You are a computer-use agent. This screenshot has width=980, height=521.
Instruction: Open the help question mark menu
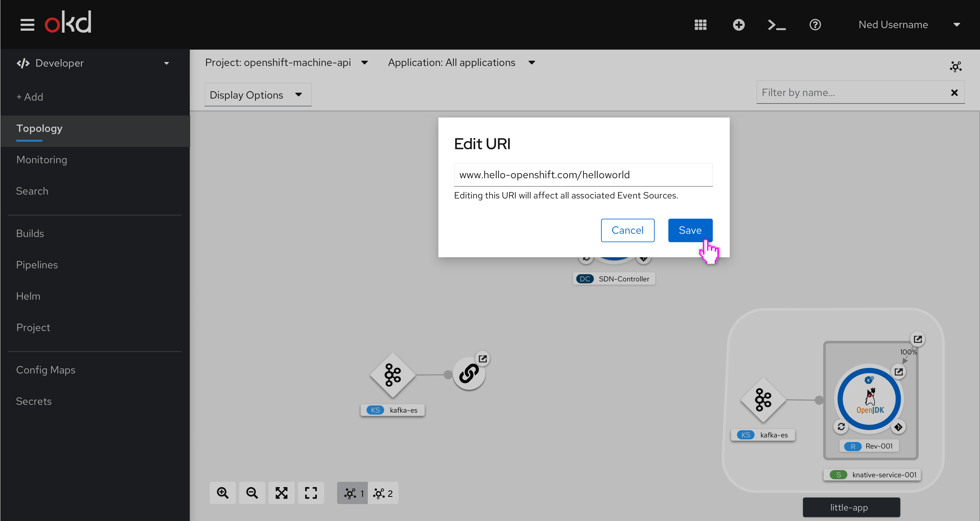(815, 25)
